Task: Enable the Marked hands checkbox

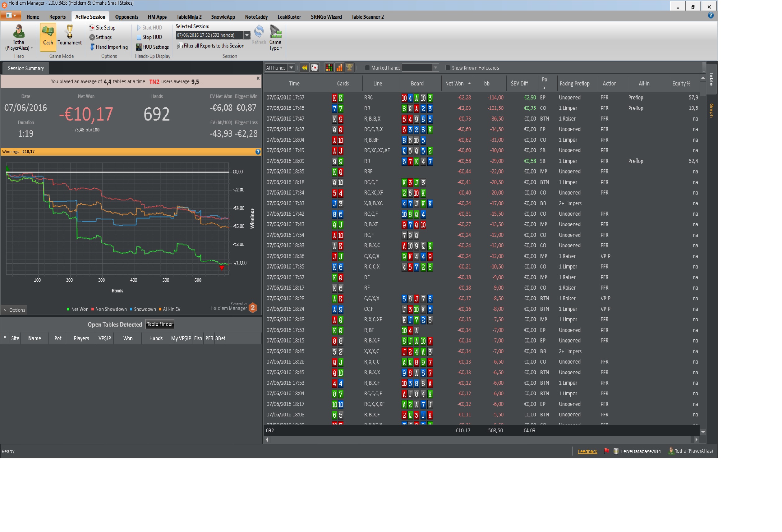Action: pos(367,68)
